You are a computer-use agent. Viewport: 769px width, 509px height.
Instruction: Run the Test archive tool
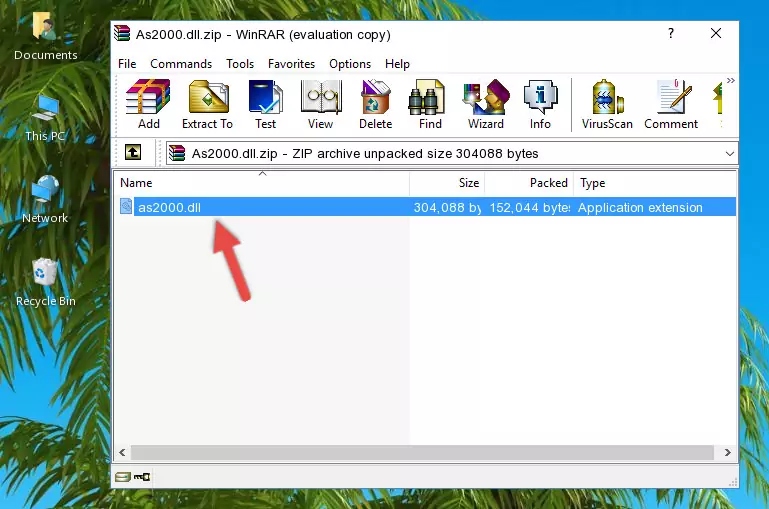coord(265,104)
